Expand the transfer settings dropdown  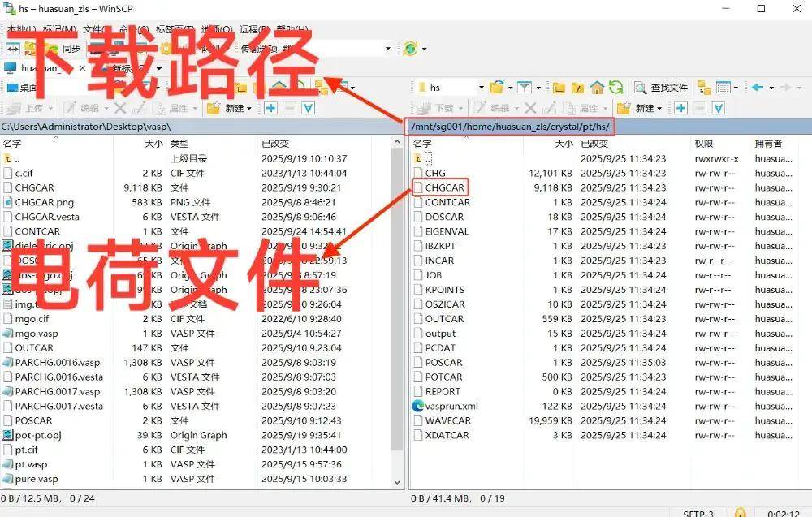pyautogui.click(x=387, y=49)
